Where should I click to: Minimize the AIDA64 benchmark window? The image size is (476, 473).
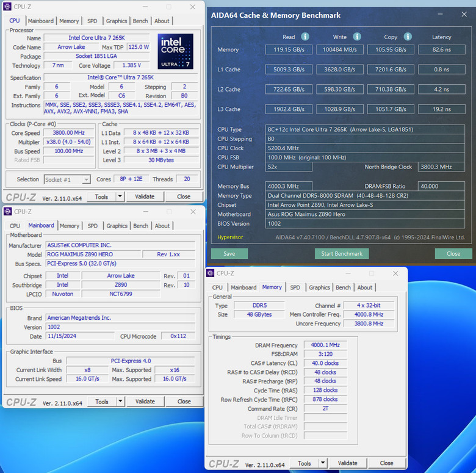click(440, 14)
